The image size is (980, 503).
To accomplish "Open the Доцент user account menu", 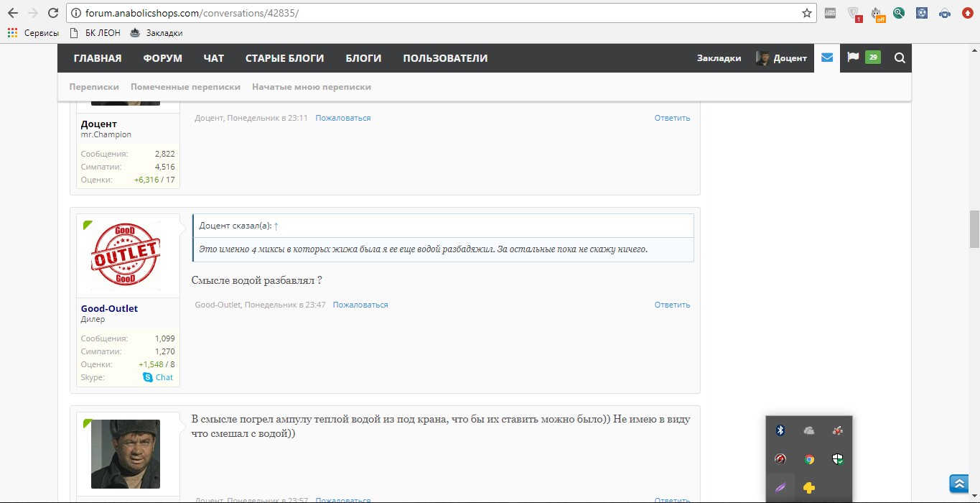I will (x=781, y=58).
